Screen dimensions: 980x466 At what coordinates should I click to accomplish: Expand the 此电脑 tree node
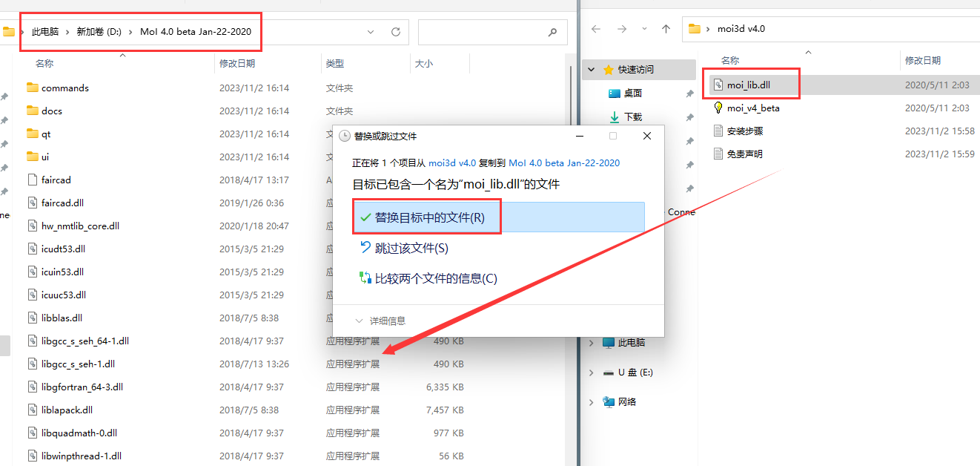pyautogui.click(x=591, y=343)
